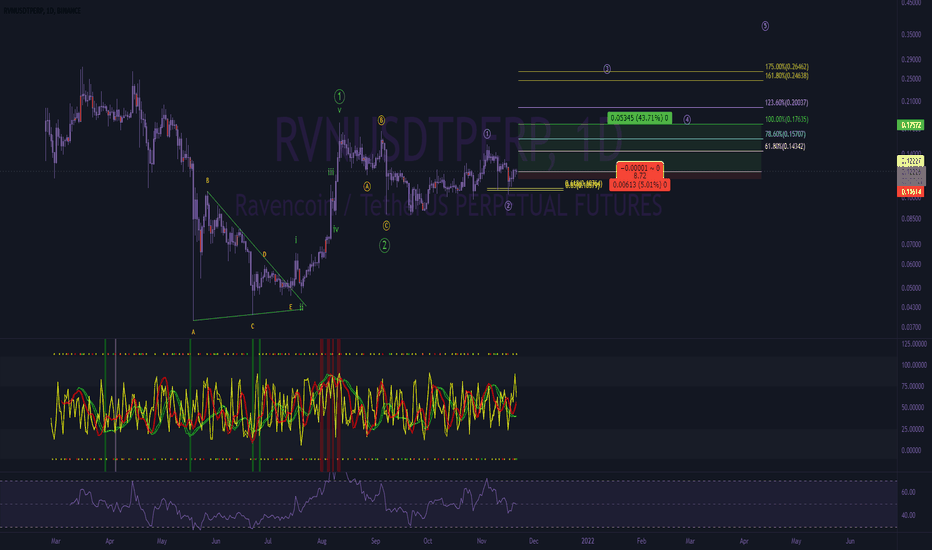Click the 100.00%(0.17635) Fibonacci label
This screenshot has width=932, height=550.
pyautogui.click(x=786, y=120)
